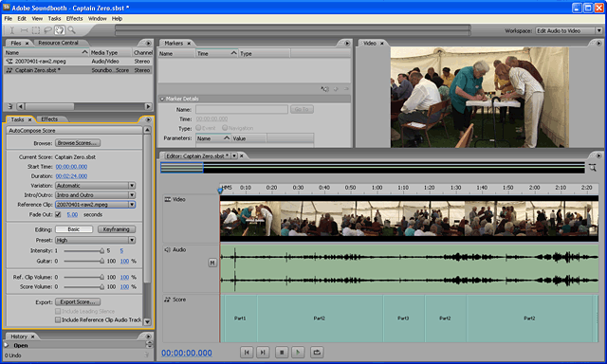Image resolution: width=607 pixels, height=364 pixels.
Task: Switch Editing mode to Basic
Action: click(x=74, y=229)
